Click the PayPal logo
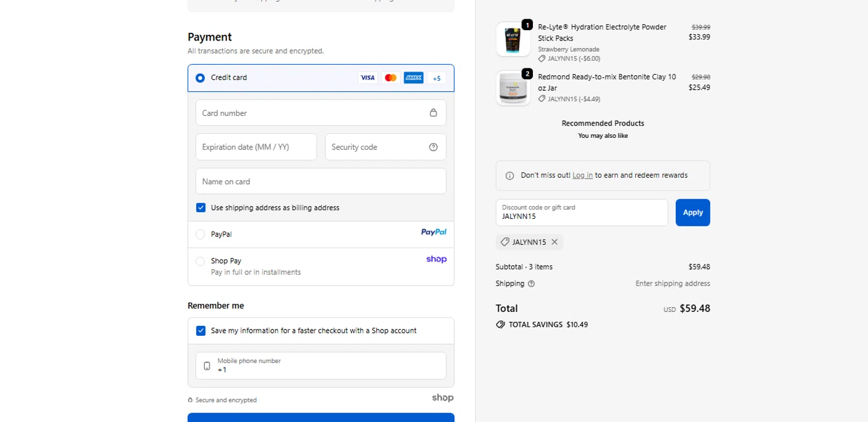Image resolution: width=868 pixels, height=422 pixels. [433, 232]
